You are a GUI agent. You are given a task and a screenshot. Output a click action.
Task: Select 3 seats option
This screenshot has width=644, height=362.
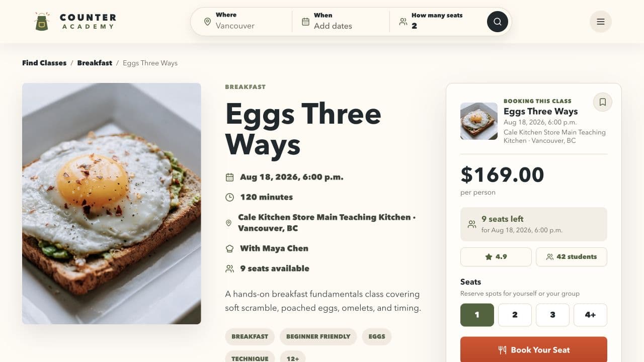pyautogui.click(x=552, y=315)
